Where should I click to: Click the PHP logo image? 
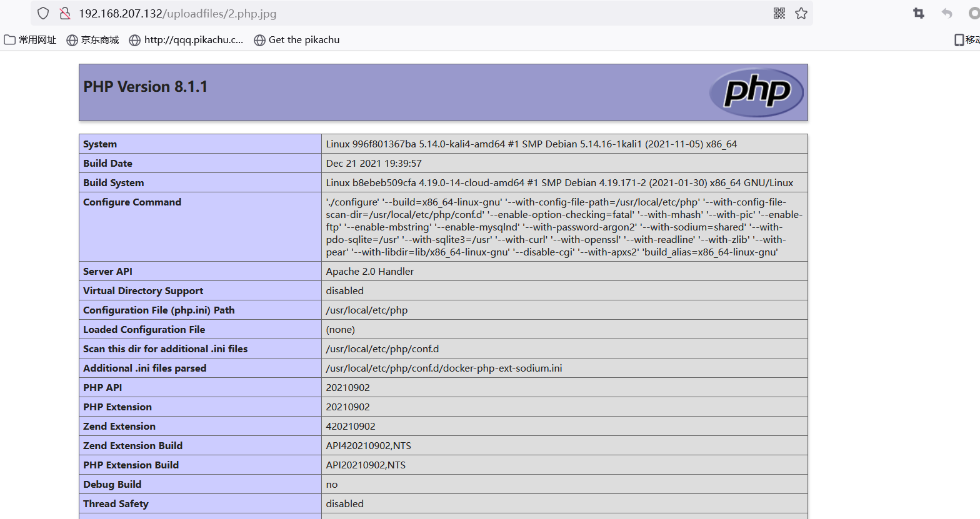click(757, 92)
